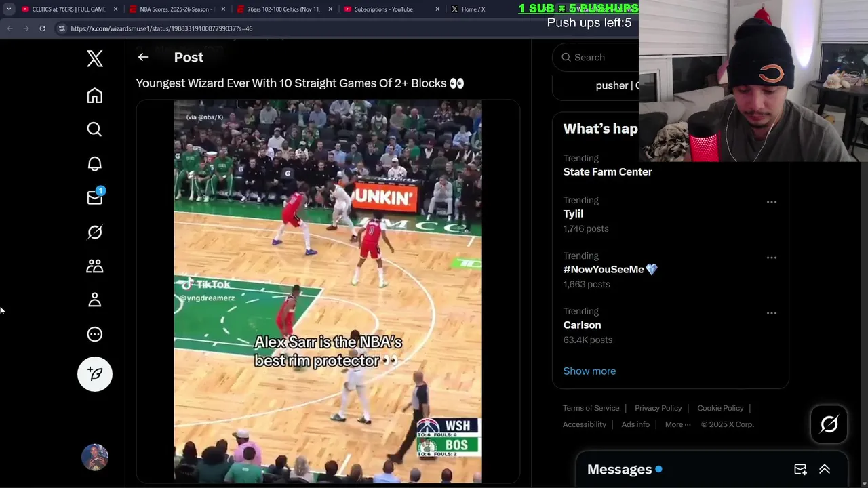Image resolution: width=868 pixels, height=488 pixels.
Task: Open Profile person icon
Action: (x=95, y=300)
